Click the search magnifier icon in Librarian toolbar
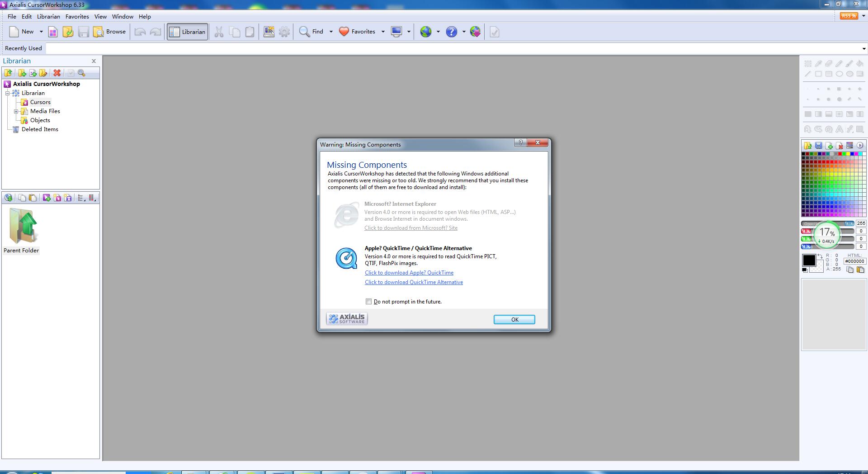 pyautogui.click(x=81, y=73)
